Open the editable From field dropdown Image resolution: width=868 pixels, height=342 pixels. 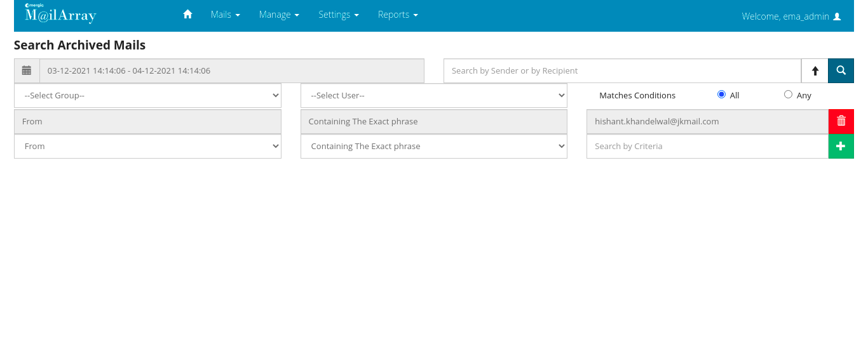pyautogui.click(x=147, y=146)
